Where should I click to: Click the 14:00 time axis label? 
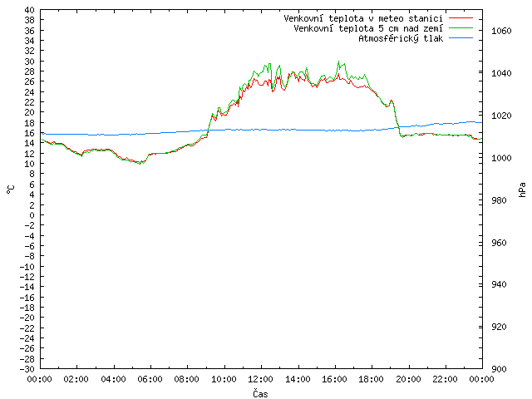tap(298, 379)
